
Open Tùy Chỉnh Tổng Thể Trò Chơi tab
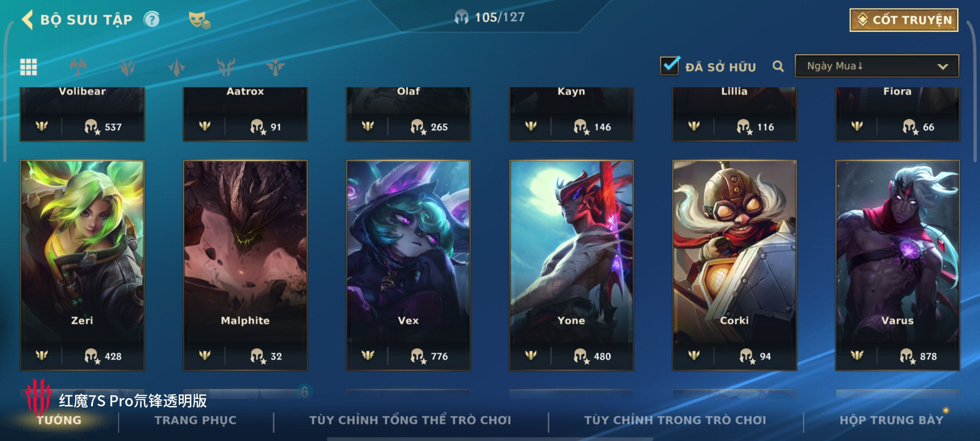click(410, 420)
